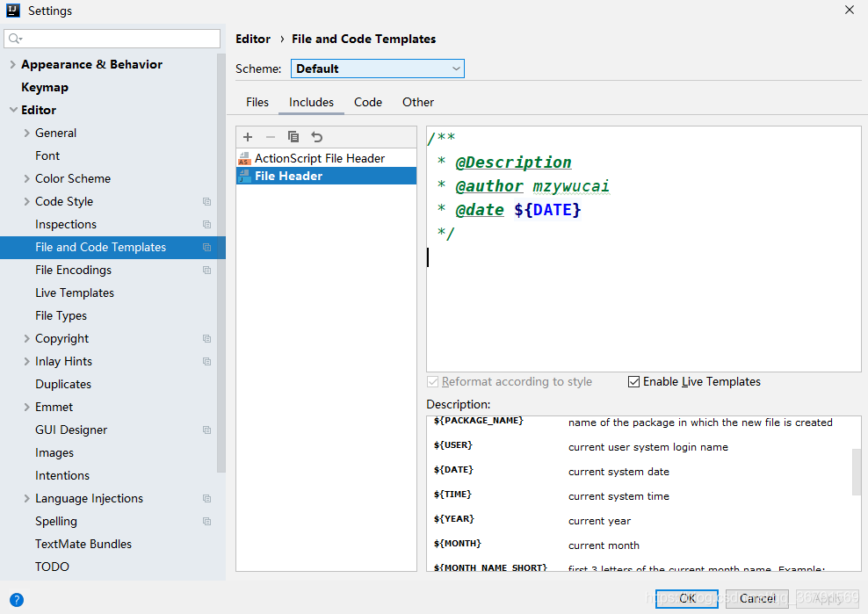Expand the Code Style node
This screenshot has height=614, width=868.
(x=26, y=201)
